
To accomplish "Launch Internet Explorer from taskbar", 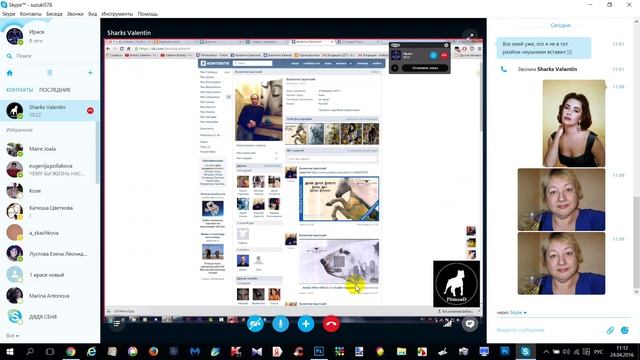I will pos(91,351).
